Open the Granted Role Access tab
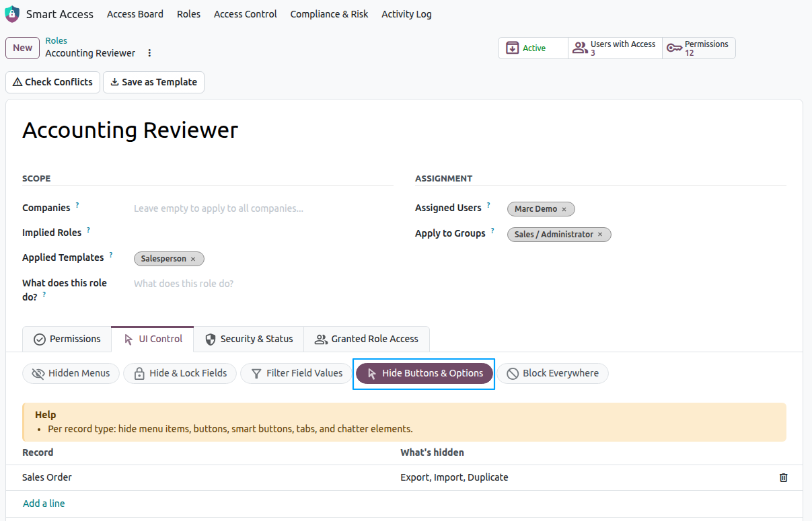Screen dimensions: 812x521 click(367, 339)
